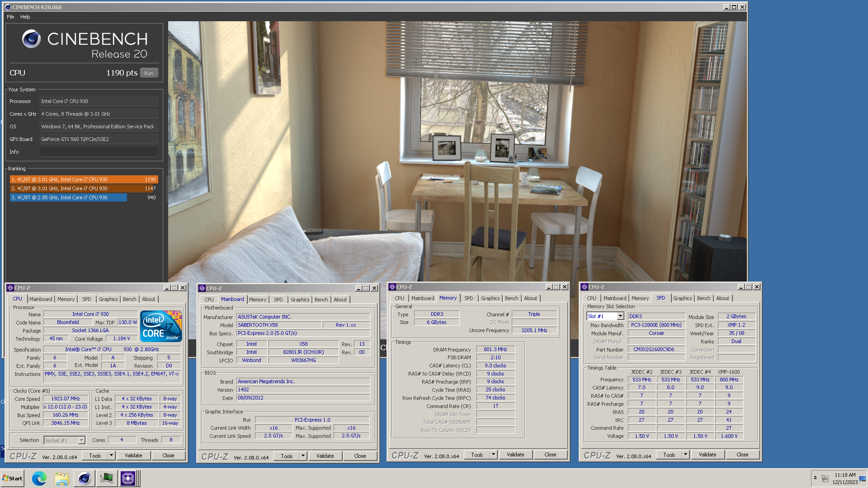Click Uncore Frequency value 3205.1 MHz
Screen dimensions: 868x488
click(x=534, y=330)
